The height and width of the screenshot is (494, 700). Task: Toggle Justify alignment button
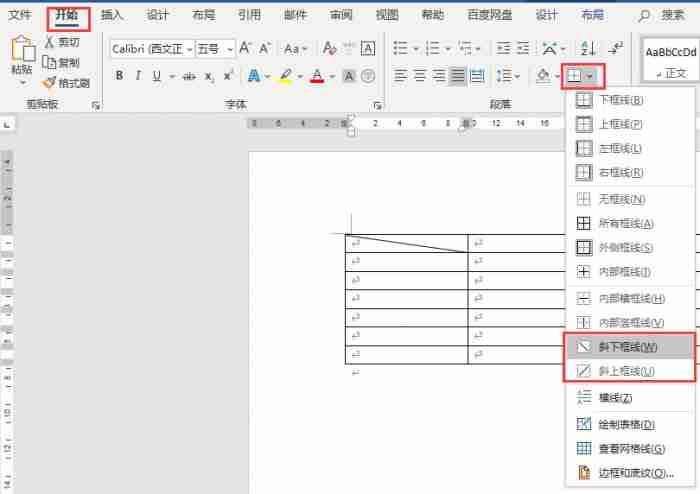click(x=458, y=76)
